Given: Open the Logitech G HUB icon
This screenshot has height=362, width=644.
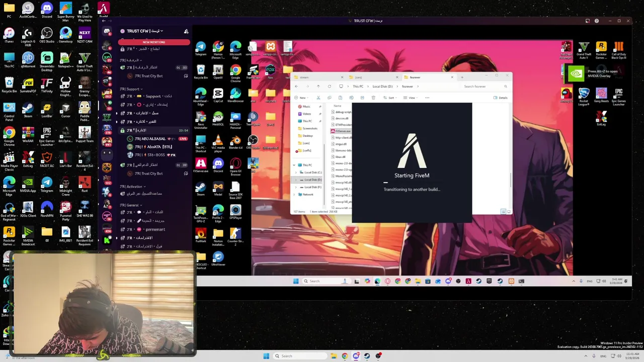Looking at the screenshot, I should pos(28,36).
